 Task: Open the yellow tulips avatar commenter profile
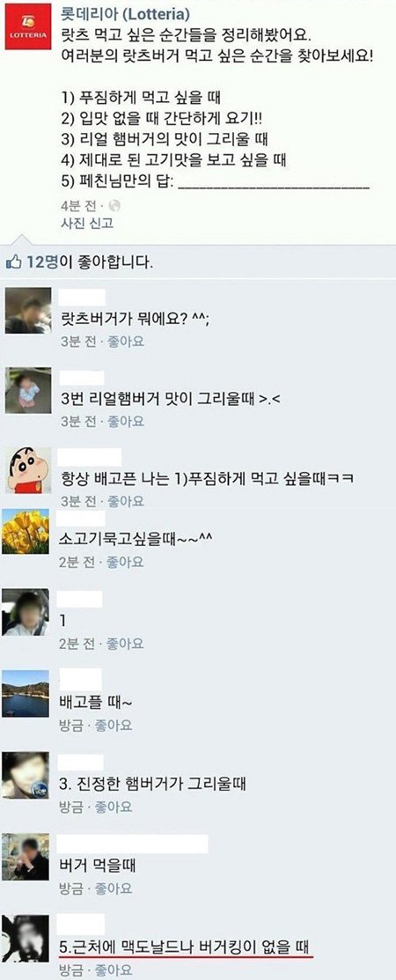tap(25, 531)
